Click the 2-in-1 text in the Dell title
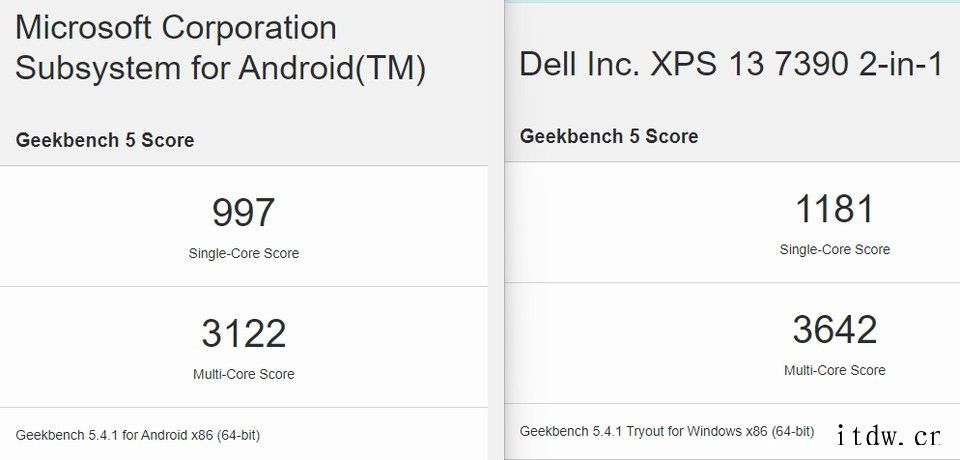Screen dimensions: 960x460 click(900, 64)
